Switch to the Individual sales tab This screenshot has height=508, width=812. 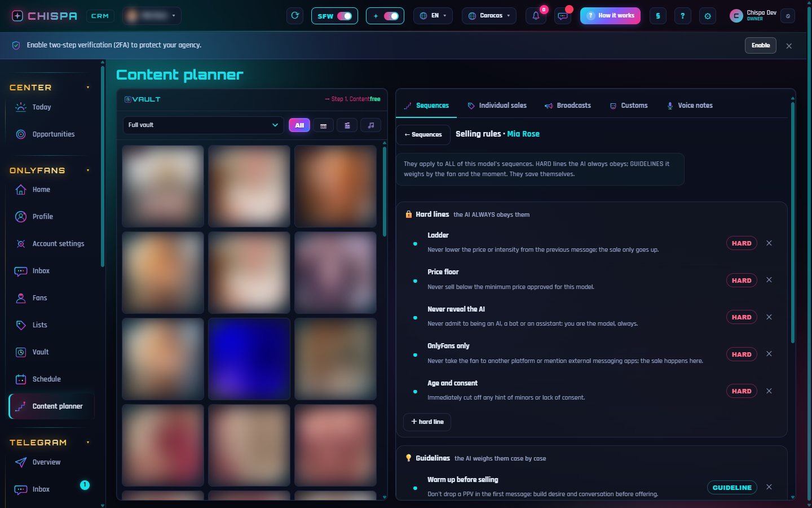click(x=497, y=106)
